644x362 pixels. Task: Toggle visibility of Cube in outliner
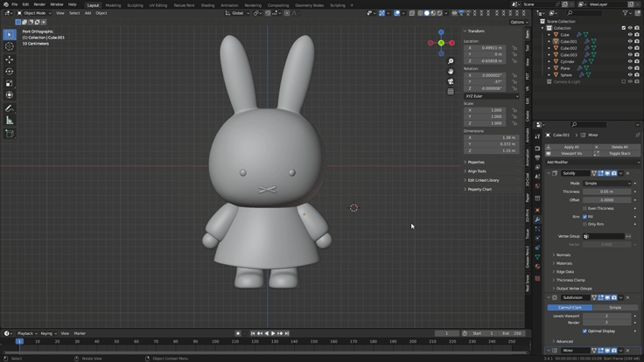[x=630, y=35]
